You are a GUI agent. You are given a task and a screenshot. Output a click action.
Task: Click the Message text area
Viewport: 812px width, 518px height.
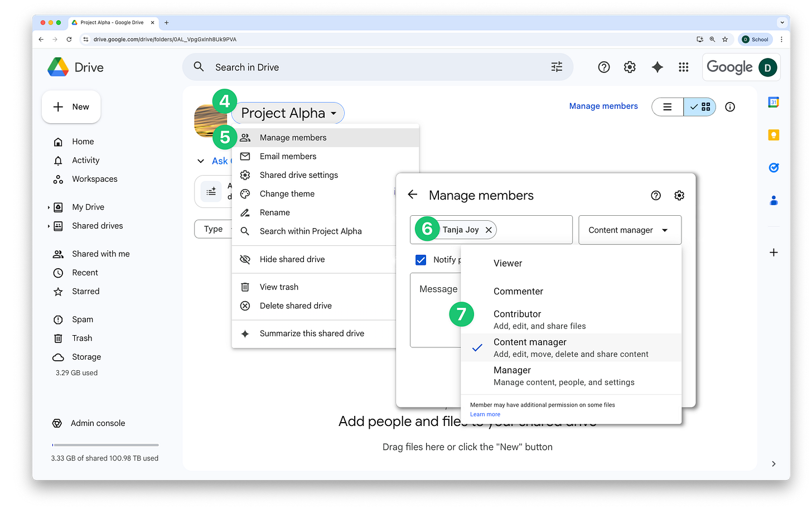click(436, 310)
